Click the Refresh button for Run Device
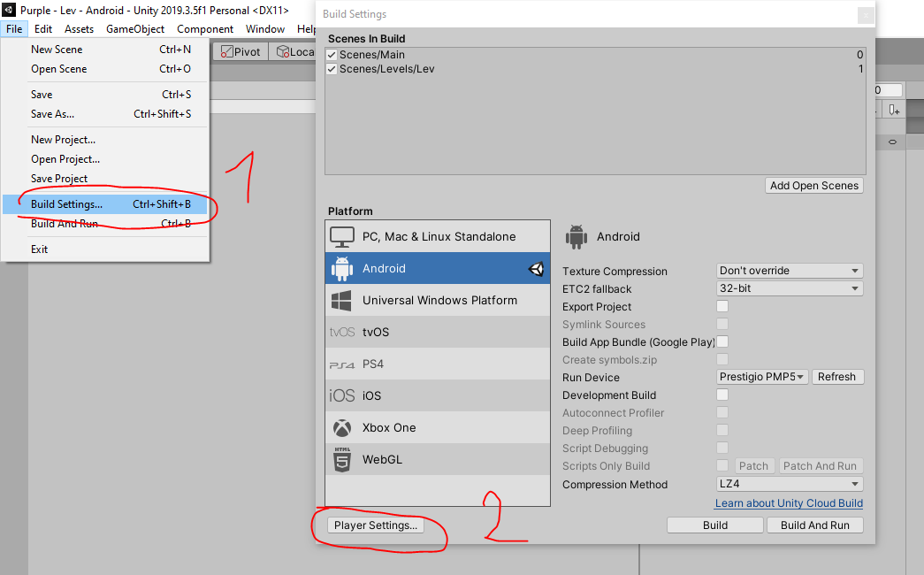The width and height of the screenshot is (924, 575). pyautogui.click(x=836, y=376)
